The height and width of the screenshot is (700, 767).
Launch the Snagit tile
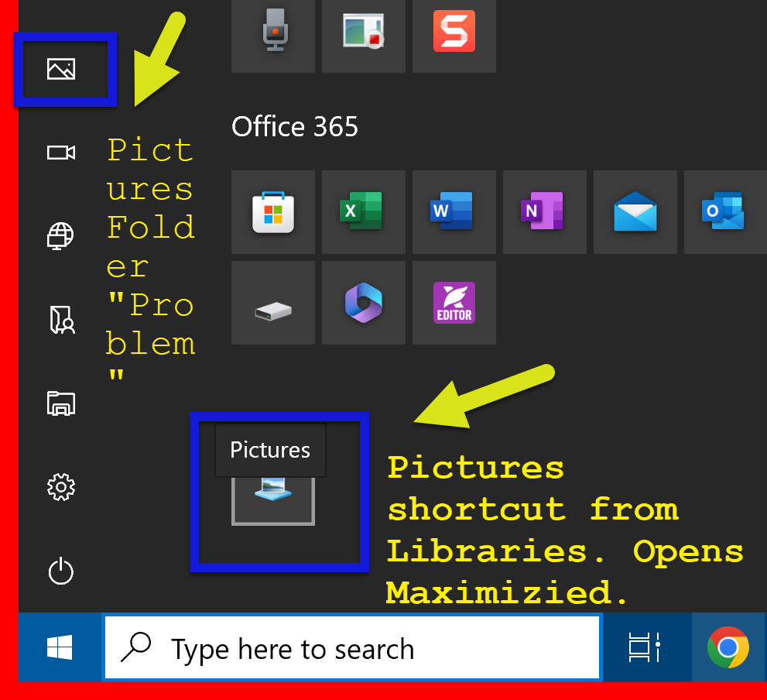pos(454,33)
